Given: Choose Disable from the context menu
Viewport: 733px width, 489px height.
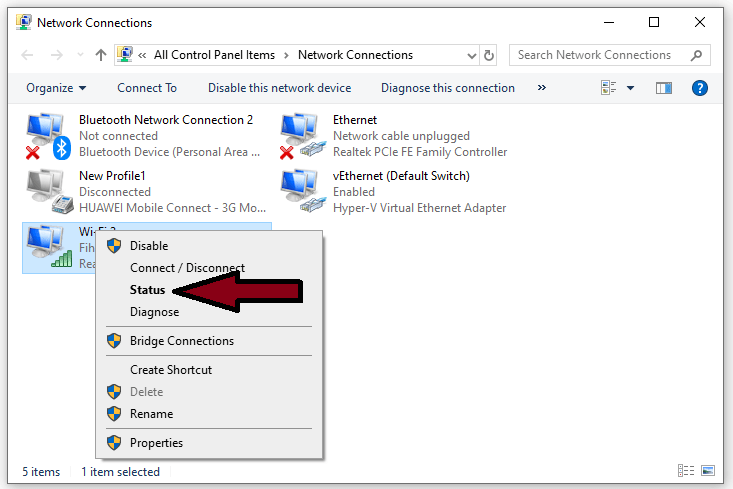Looking at the screenshot, I should pyautogui.click(x=209, y=246).
